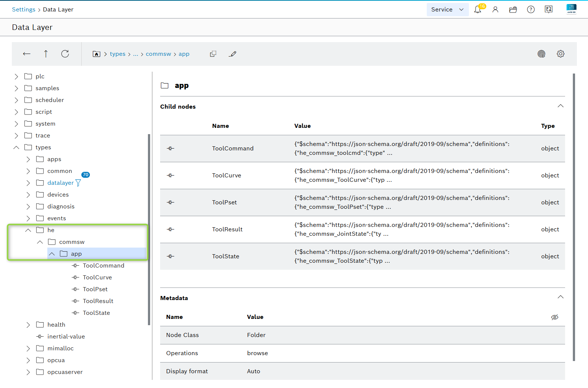Click the back arrow navigation icon
This screenshot has height=388, width=588.
(27, 54)
